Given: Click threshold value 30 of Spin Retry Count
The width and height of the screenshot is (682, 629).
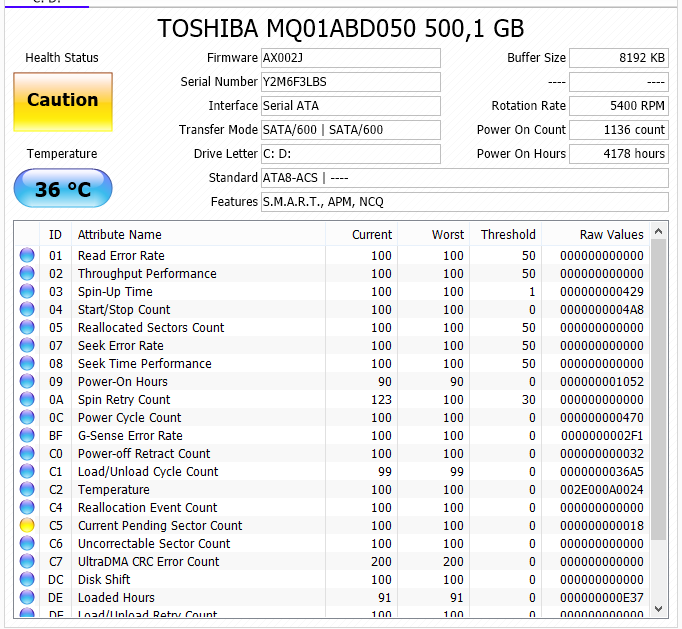Looking at the screenshot, I should [528, 399].
